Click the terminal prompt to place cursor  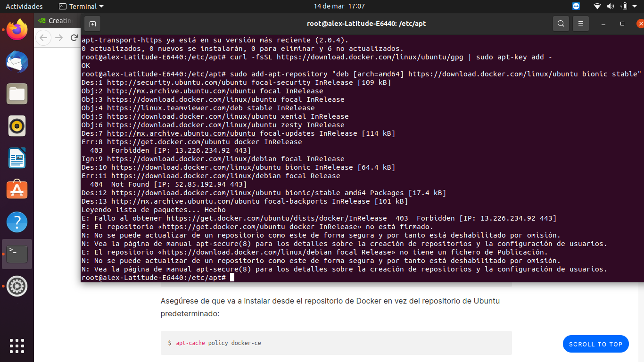pyautogui.click(x=231, y=277)
